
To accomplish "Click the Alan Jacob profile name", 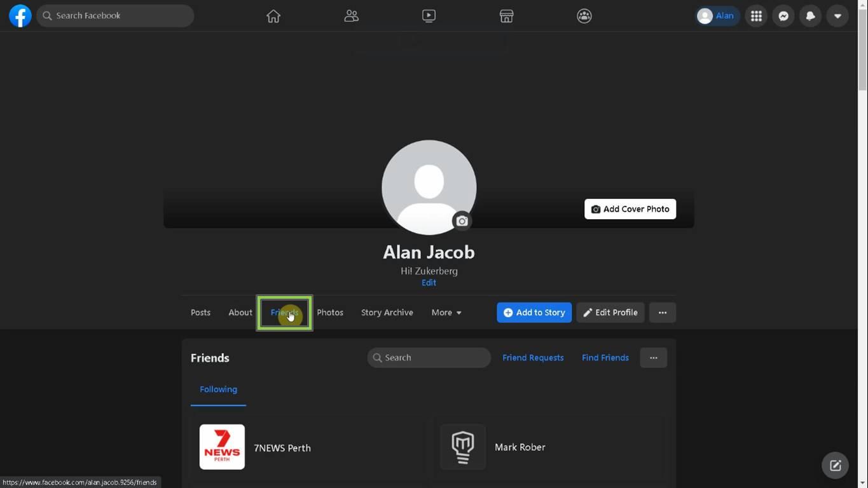I will pos(429,252).
